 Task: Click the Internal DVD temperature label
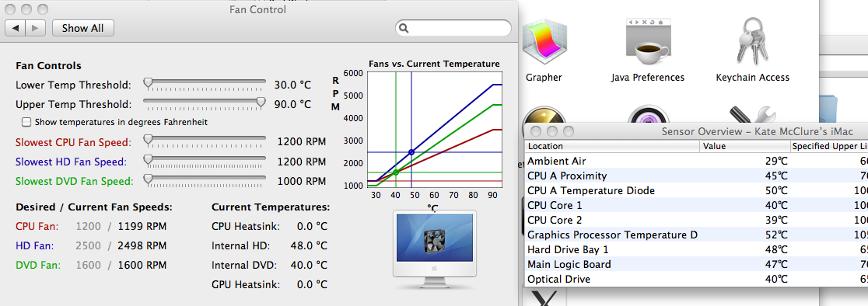(x=244, y=265)
